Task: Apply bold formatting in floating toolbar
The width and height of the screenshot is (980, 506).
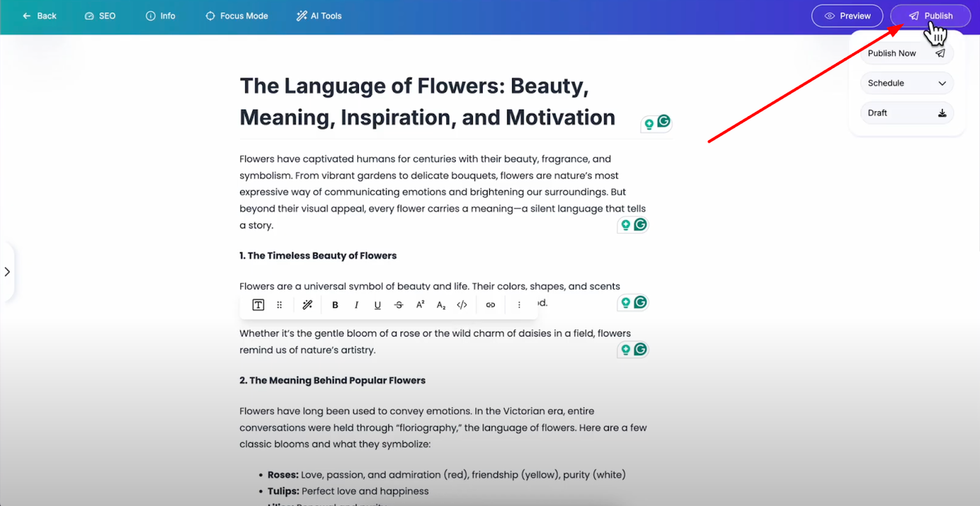Action: click(335, 305)
